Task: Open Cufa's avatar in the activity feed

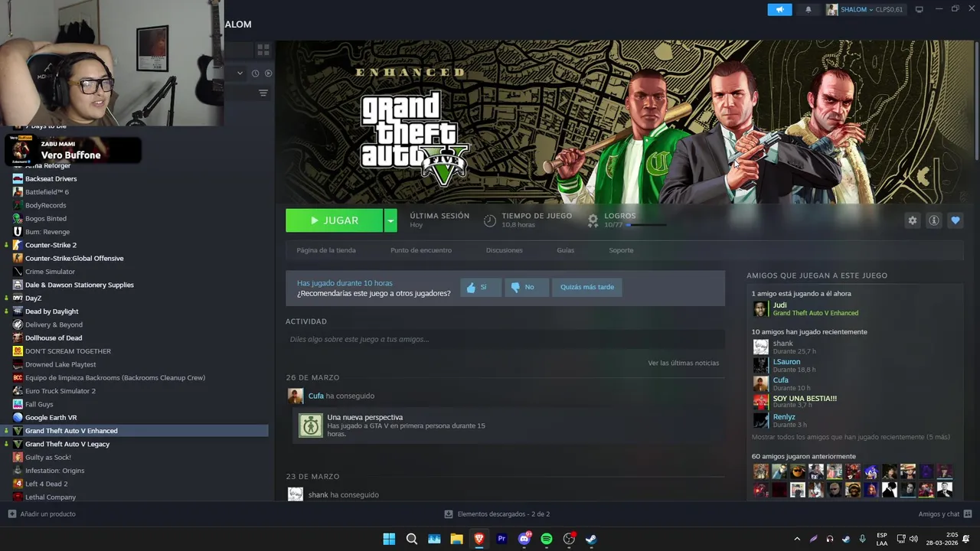Action: point(296,396)
